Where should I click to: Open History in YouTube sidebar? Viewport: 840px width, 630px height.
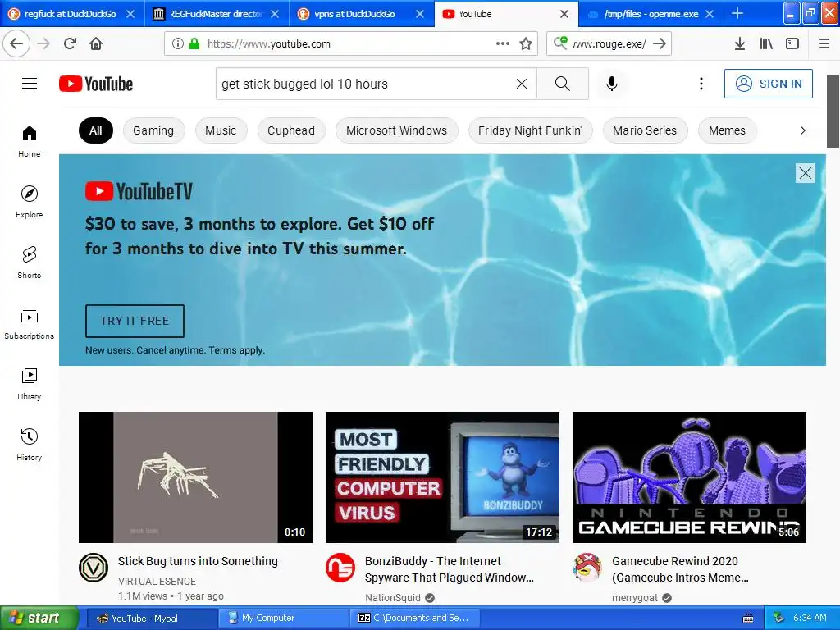(x=30, y=444)
